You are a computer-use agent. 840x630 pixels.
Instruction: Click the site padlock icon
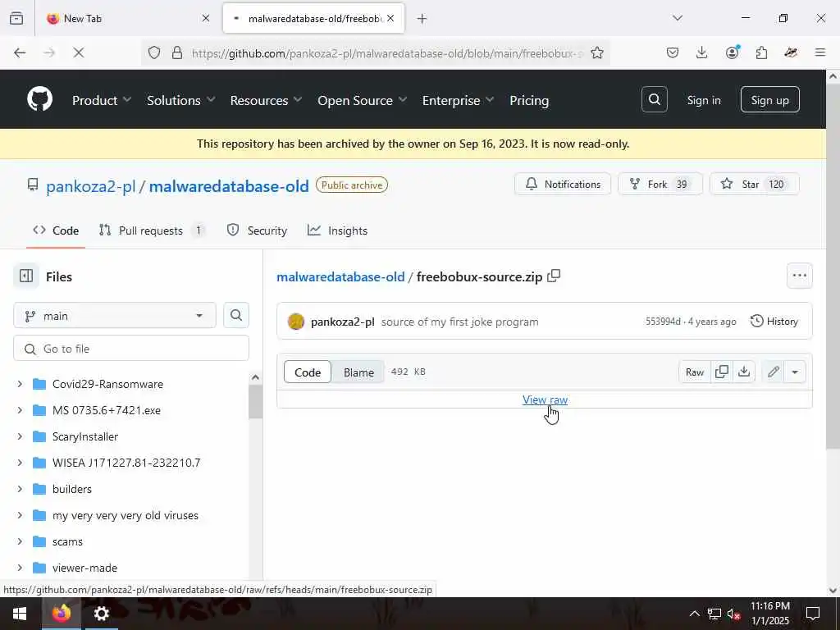(x=177, y=52)
